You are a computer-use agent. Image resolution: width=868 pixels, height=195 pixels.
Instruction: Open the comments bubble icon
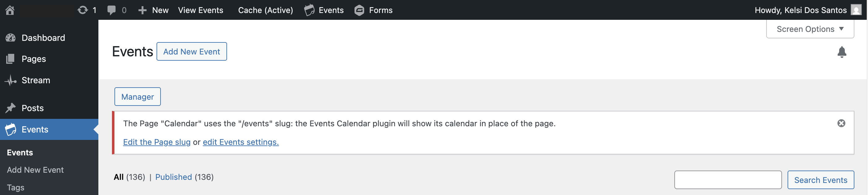click(x=111, y=10)
